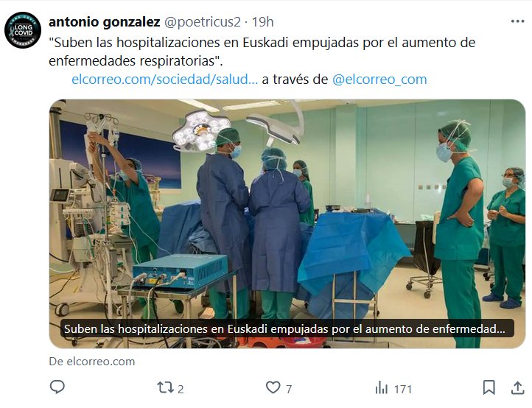This screenshot has height=408, width=532.
Task: View post analytics bar chart icon
Action: [382, 387]
